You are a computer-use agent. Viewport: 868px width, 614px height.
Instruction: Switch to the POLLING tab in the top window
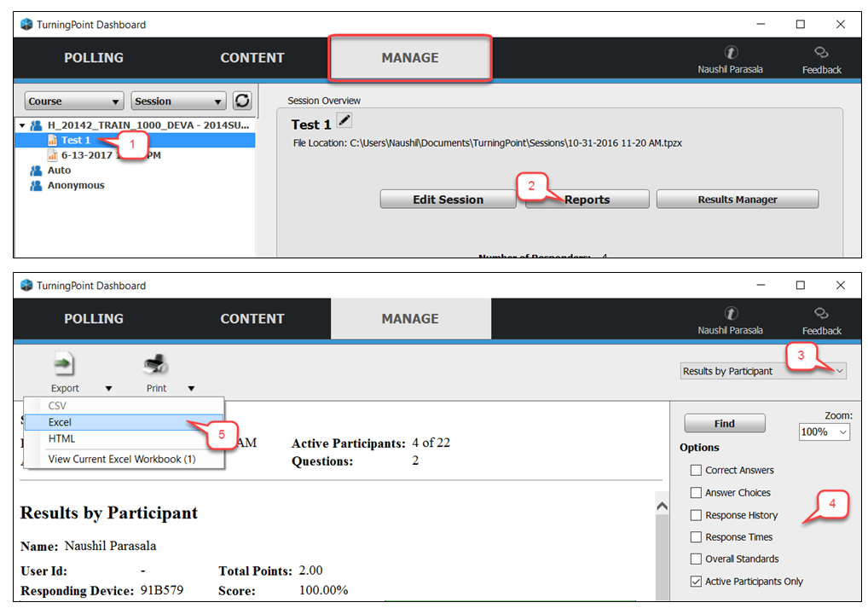pos(94,58)
